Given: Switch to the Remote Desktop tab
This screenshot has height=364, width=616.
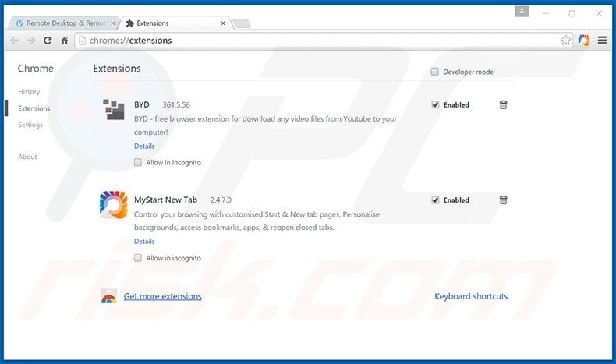Looking at the screenshot, I should pos(63,23).
